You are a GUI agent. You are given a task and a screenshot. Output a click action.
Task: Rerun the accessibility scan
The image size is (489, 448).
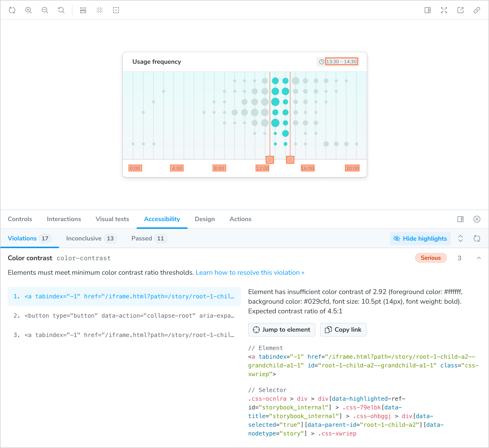477,238
